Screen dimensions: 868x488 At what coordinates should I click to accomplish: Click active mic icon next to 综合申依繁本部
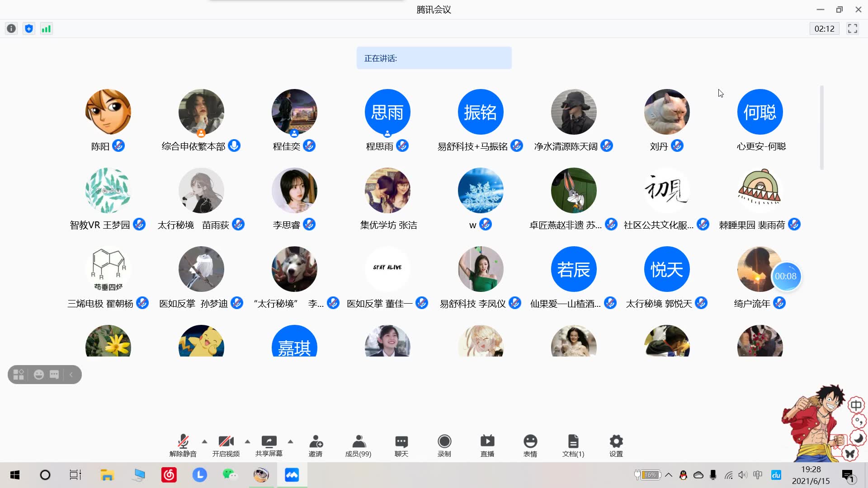pos(234,145)
